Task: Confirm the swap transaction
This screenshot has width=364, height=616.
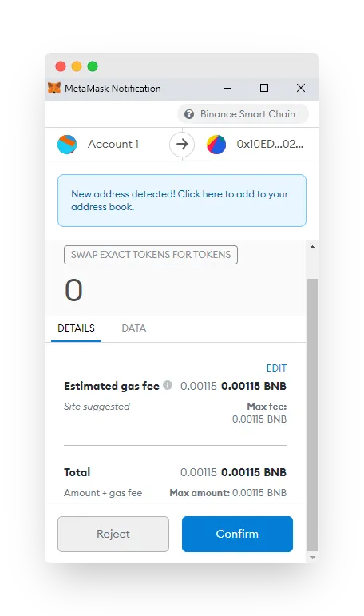Action: tap(237, 534)
